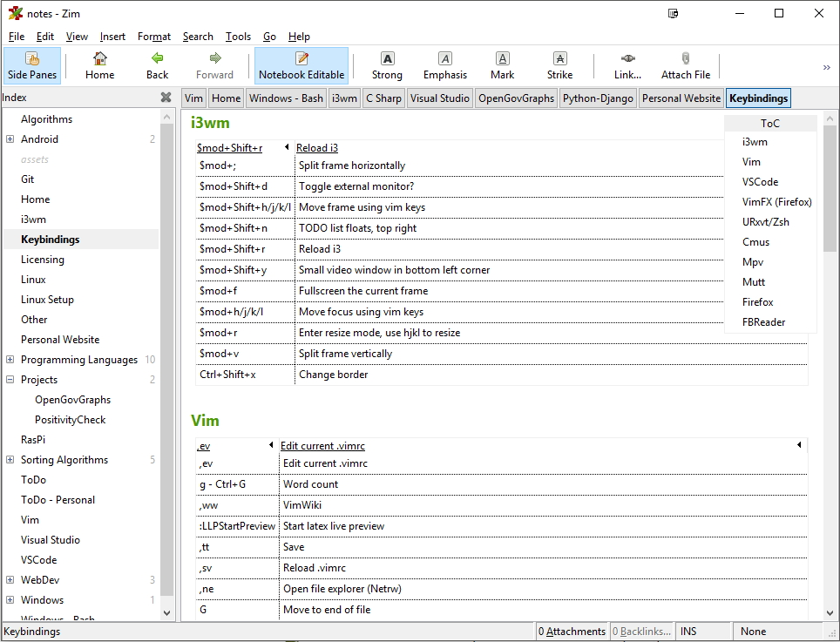Go back with the Back arrow

click(158, 65)
